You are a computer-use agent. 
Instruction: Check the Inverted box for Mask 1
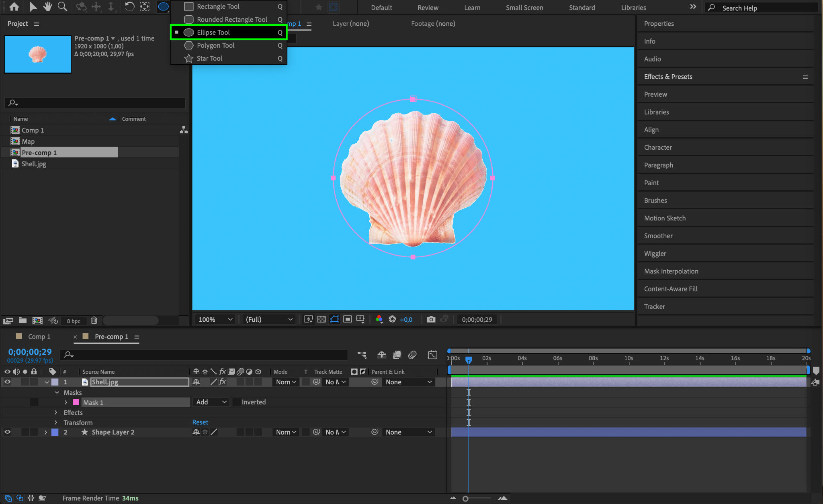(x=237, y=402)
